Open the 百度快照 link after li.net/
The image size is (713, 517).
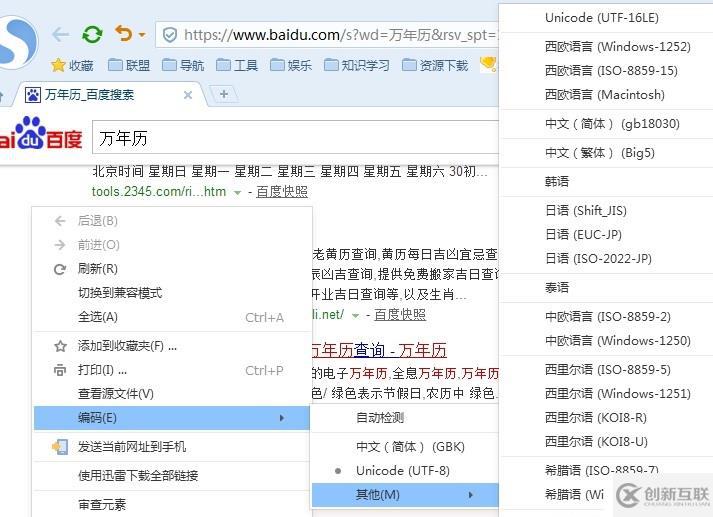[400, 315]
